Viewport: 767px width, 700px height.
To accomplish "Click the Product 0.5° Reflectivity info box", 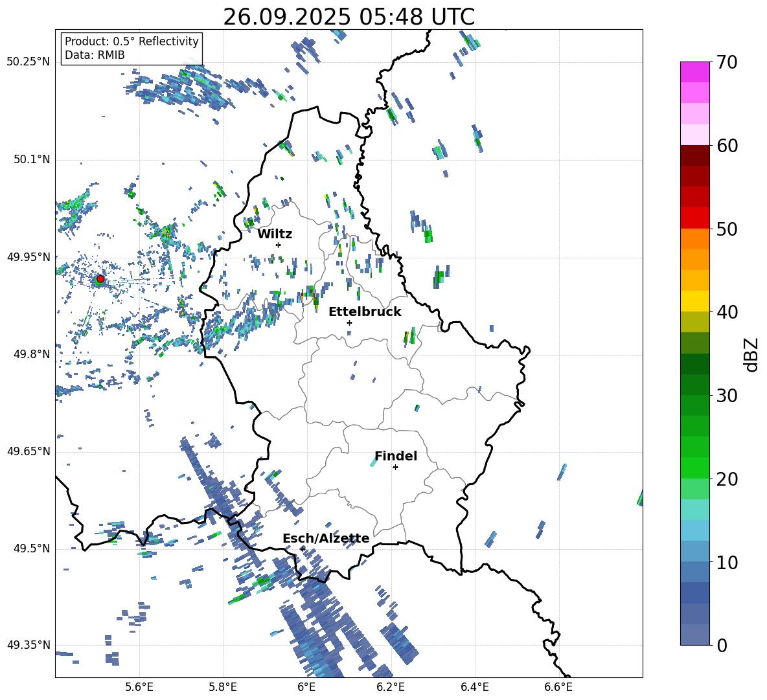I will coord(132,48).
